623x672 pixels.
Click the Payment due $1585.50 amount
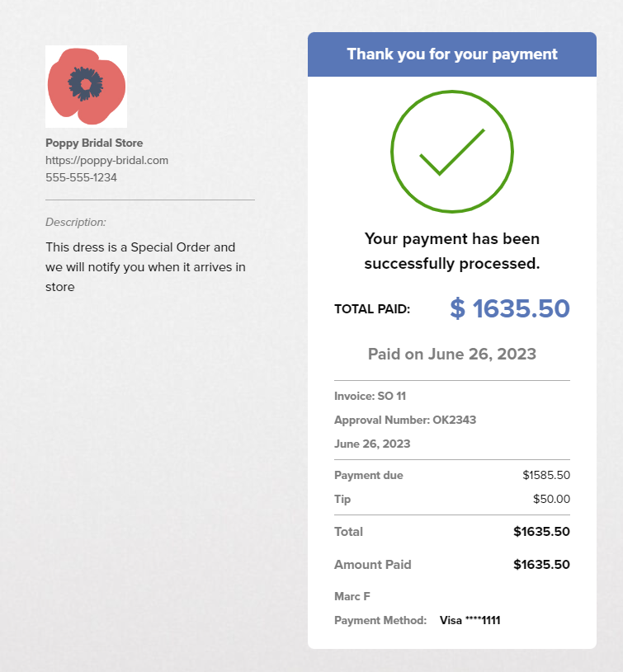pyautogui.click(x=546, y=475)
